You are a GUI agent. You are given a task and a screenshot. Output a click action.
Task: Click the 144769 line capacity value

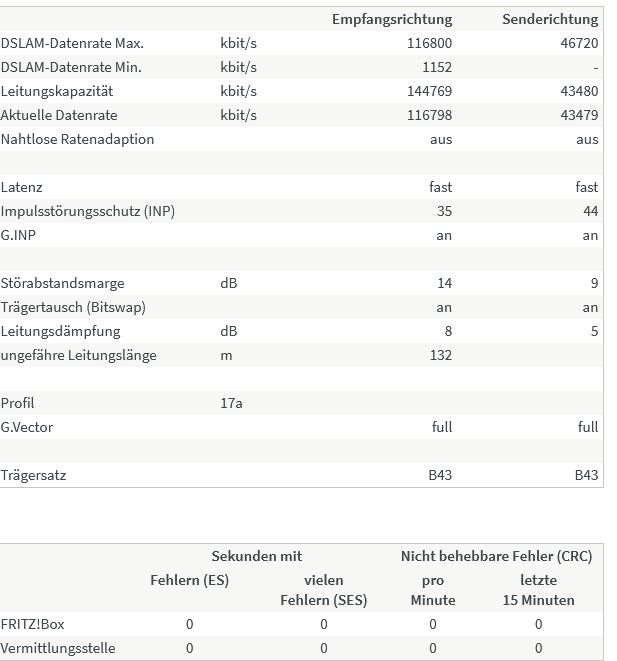click(429, 91)
